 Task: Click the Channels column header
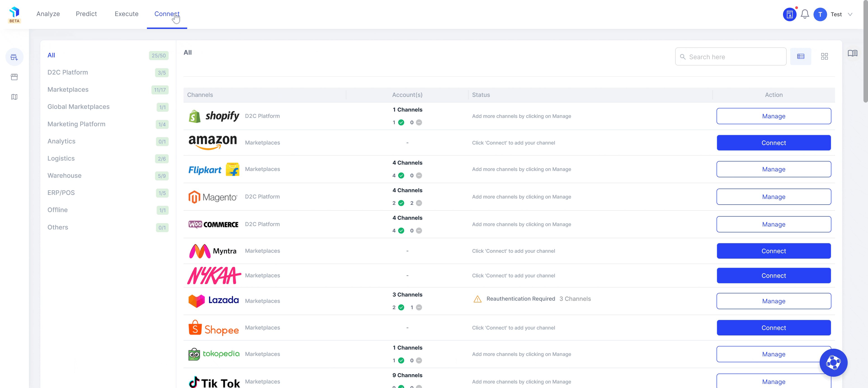[200, 95]
